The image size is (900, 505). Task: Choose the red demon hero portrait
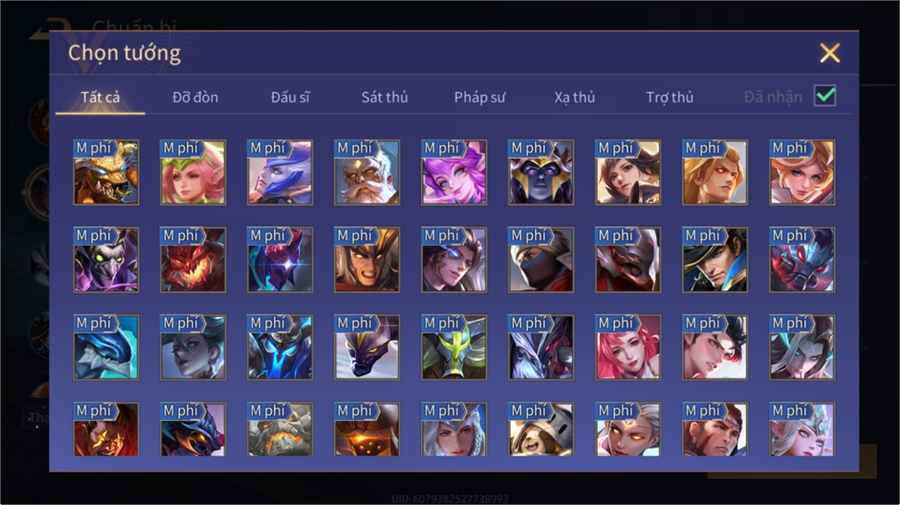click(193, 259)
